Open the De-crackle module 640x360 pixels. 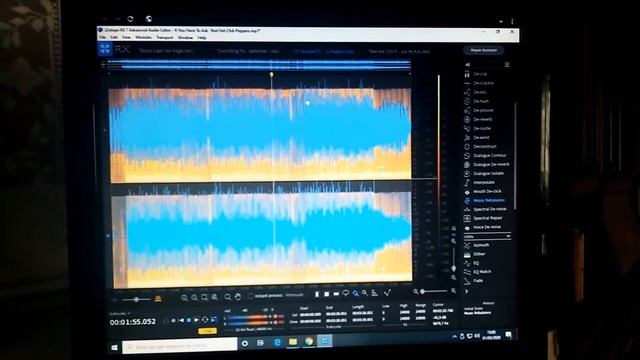click(483, 83)
